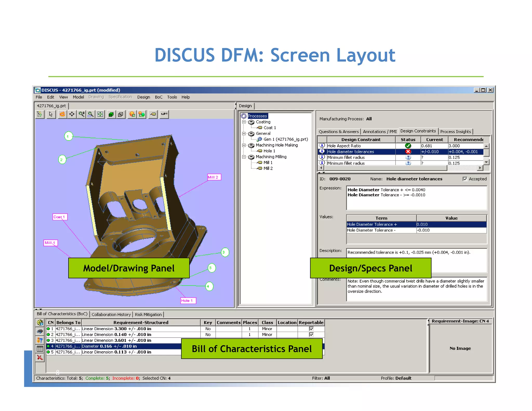Click the add single balloon icon
Screen dimensions: 532x411
132,114
